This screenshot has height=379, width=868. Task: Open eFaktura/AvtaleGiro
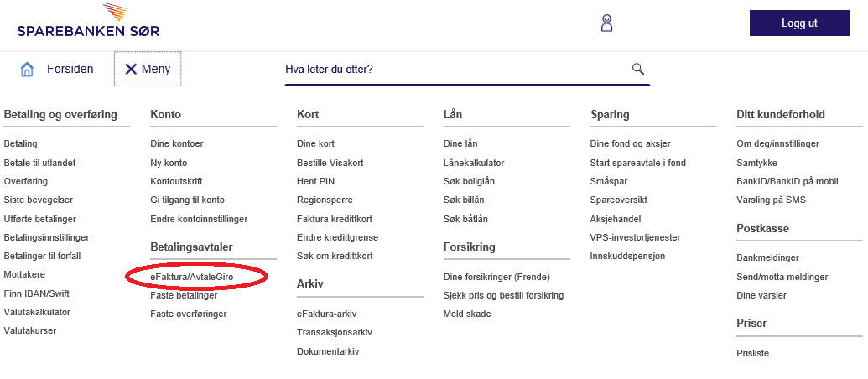198,277
